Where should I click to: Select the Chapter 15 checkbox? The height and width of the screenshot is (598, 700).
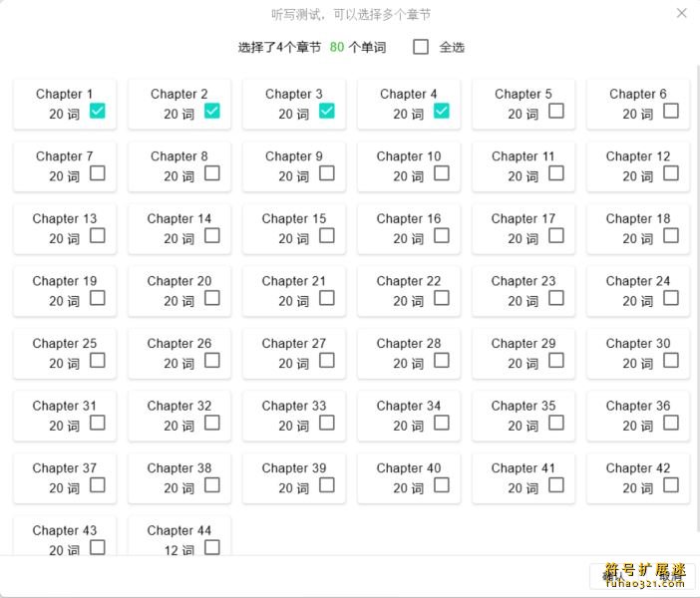(x=327, y=235)
